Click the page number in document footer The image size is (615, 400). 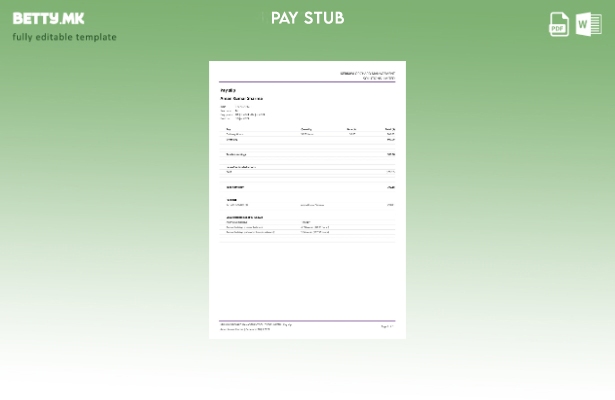tap(387, 326)
